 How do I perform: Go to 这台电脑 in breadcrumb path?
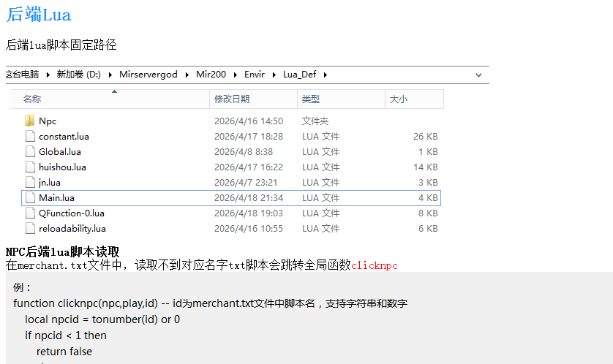coord(22,75)
